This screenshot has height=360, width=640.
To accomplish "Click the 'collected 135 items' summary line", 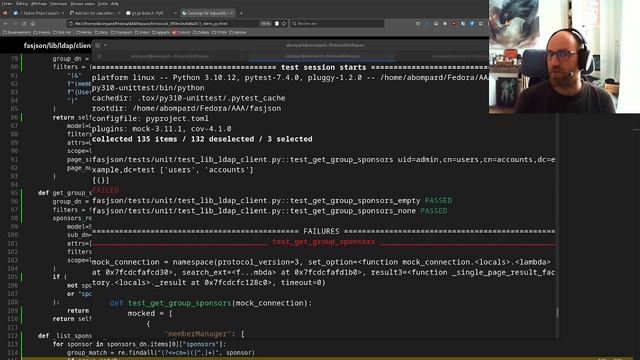I will pyautogui.click(x=202, y=139).
